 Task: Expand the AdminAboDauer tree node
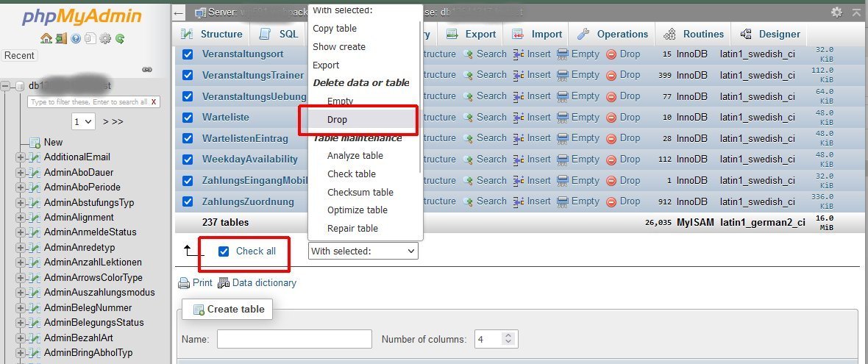[x=20, y=172]
